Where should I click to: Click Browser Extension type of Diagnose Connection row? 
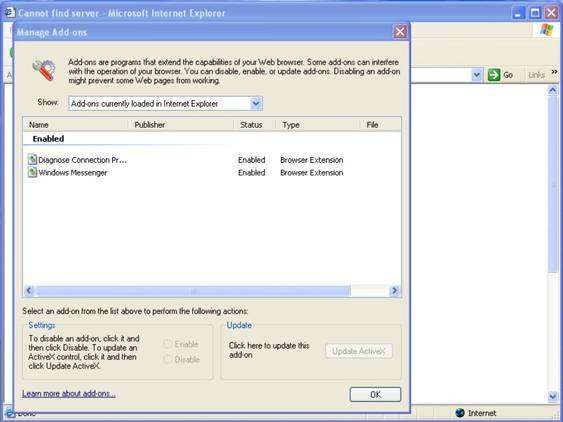pyautogui.click(x=312, y=160)
